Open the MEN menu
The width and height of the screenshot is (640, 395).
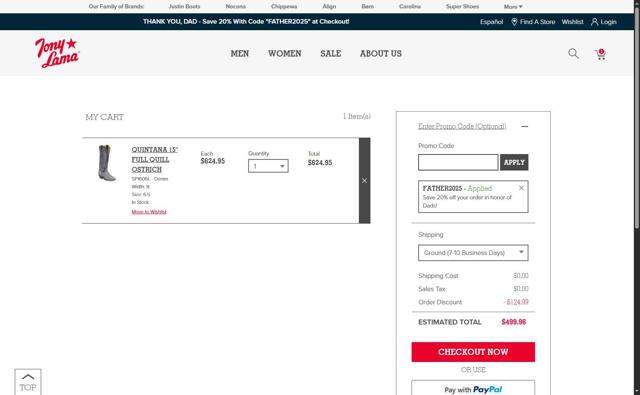tap(240, 53)
